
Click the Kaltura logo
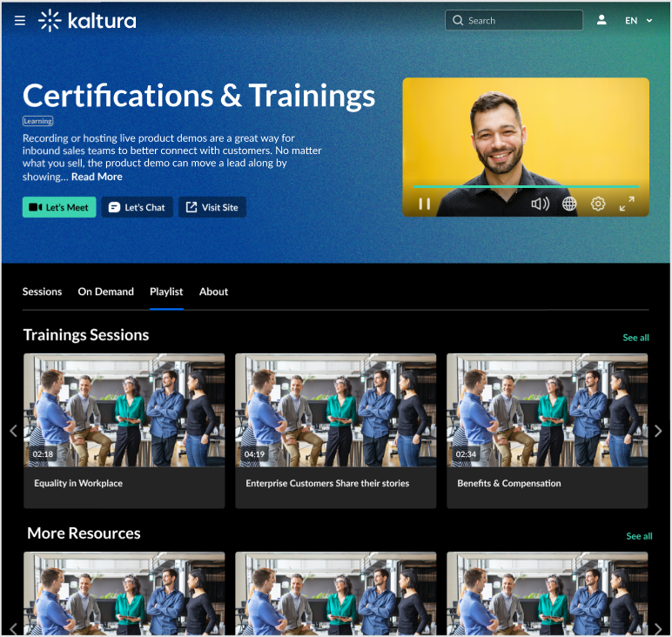[87, 21]
